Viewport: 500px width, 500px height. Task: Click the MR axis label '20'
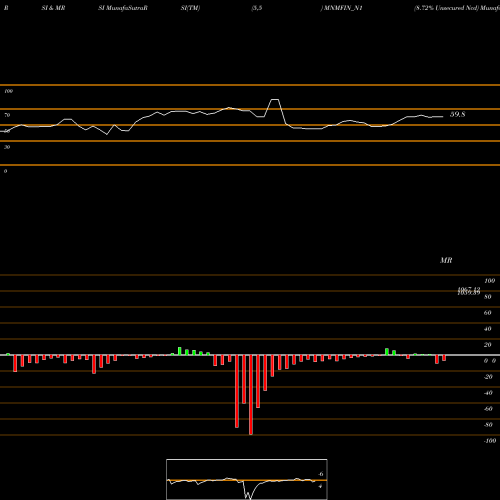tap(488, 345)
